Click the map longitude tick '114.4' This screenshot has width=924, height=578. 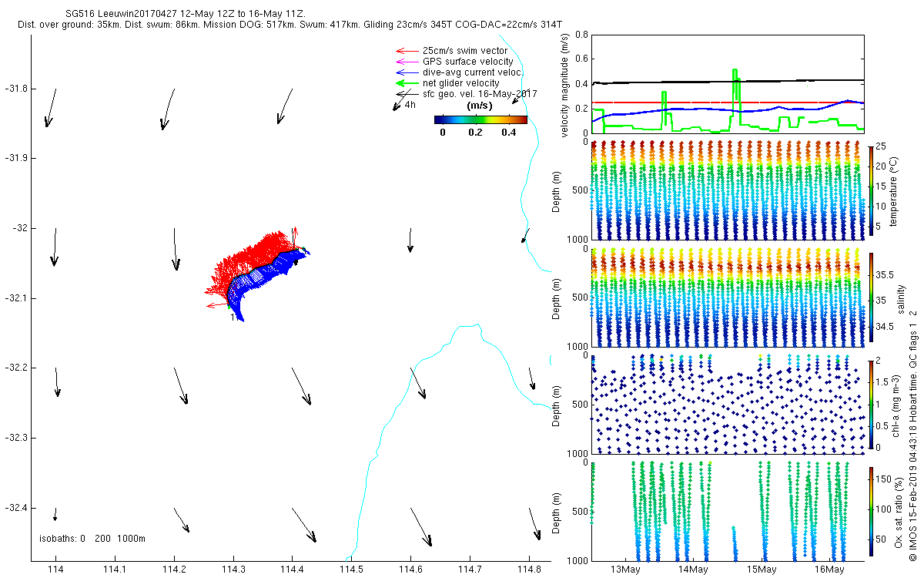(x=293, y=569)
